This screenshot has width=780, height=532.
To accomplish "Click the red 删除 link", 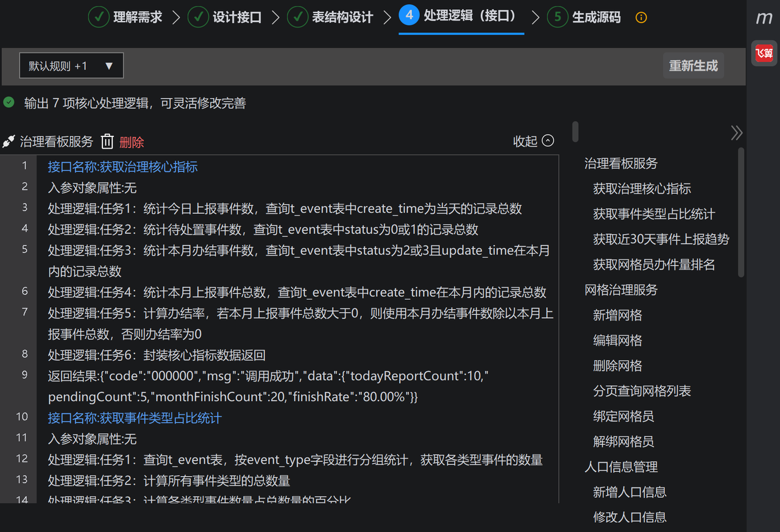I will coord(132,143).
